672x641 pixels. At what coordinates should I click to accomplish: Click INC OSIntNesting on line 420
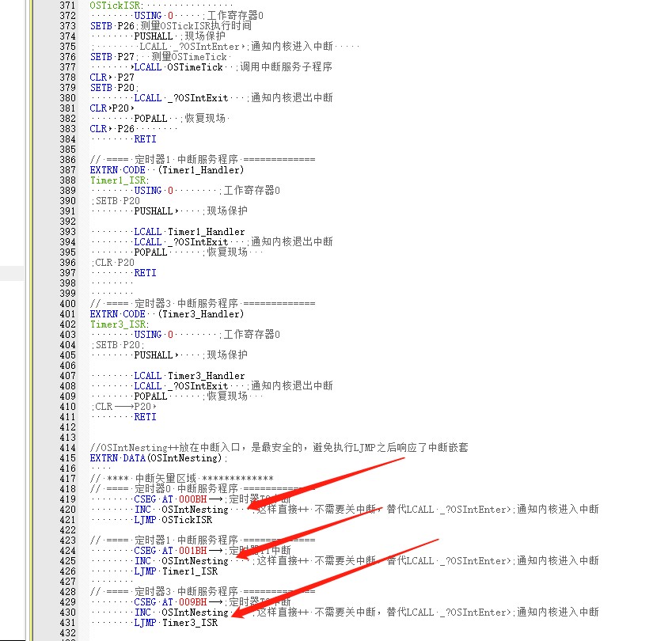click(x=181, y=510)
